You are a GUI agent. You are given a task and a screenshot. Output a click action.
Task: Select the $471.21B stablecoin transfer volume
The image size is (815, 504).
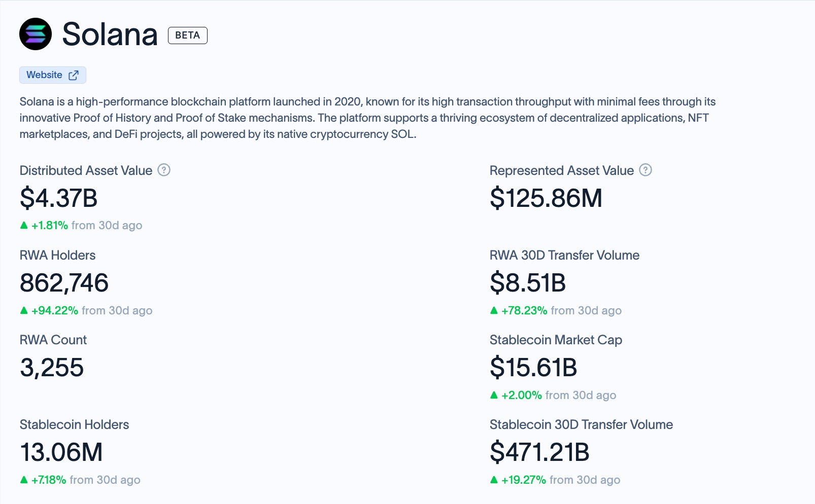pos(539,452)
